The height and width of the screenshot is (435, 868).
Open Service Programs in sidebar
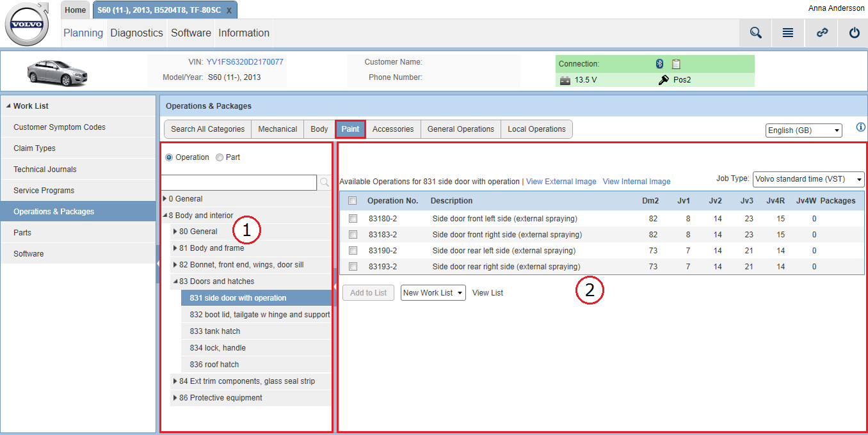click(x=78, y=191)
